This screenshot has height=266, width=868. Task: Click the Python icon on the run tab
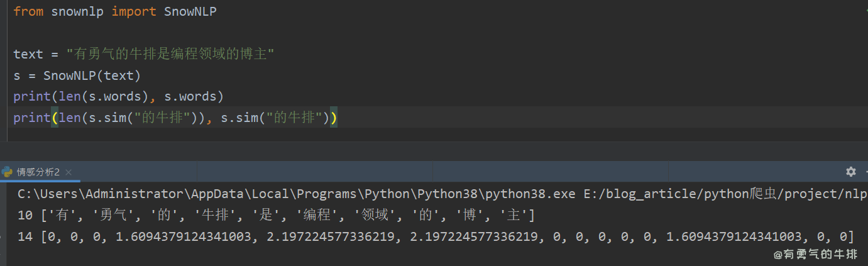pos(8,172)
